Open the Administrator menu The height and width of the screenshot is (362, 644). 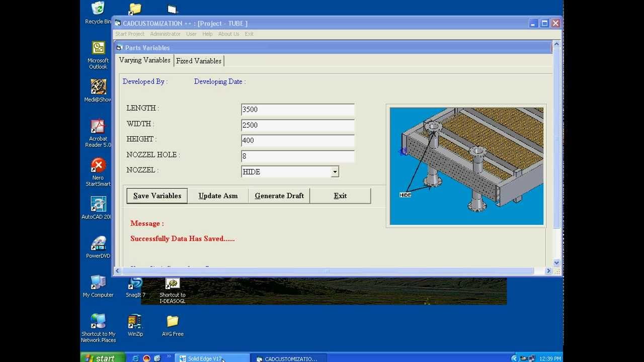coord(165,34)
